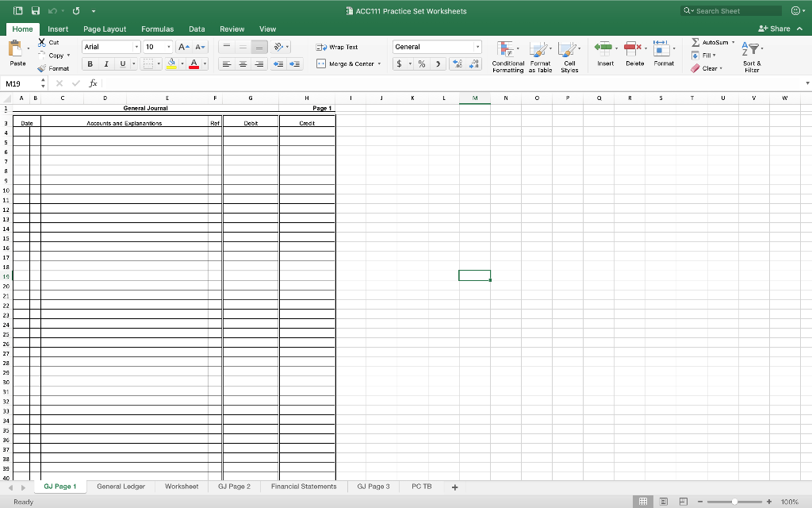Viewport: 812px width, 508px height.
Task: Click the Undo arrow in title bar
Action: [52, 11]
